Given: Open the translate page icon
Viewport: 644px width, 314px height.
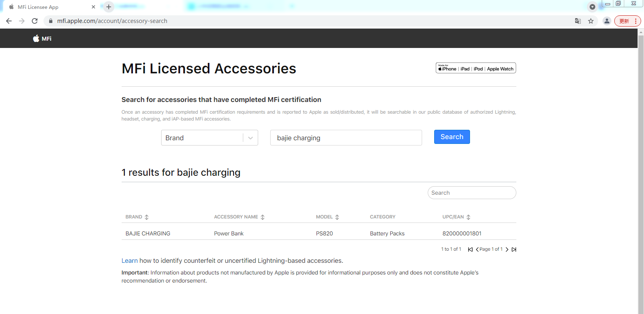Looking at the screenshot, I should click(x=578, y=21).
